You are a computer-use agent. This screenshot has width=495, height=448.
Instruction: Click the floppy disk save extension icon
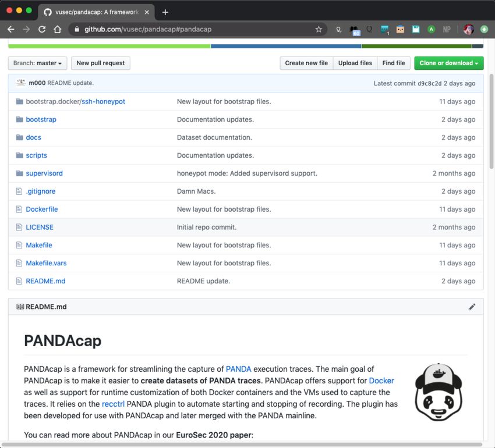click(x=415, y=29)
